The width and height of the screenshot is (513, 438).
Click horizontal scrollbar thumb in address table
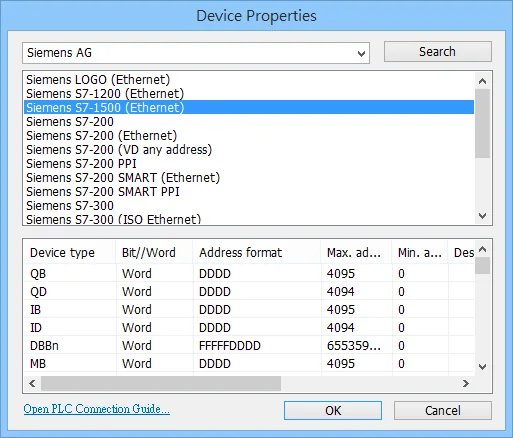pyautogui.click(x=161, y=383)
